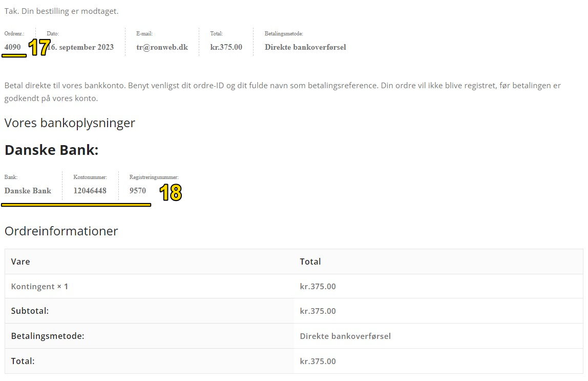Select the date 16. september 2023
The width and height of the screenshot is (588, 381).
pos(80,47)
